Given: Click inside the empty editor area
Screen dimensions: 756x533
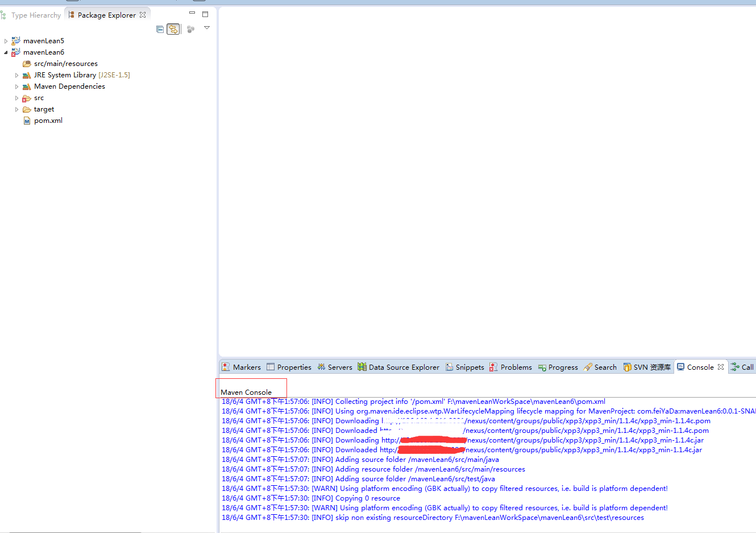Looking at the screenshot, I should coord(487,182).
